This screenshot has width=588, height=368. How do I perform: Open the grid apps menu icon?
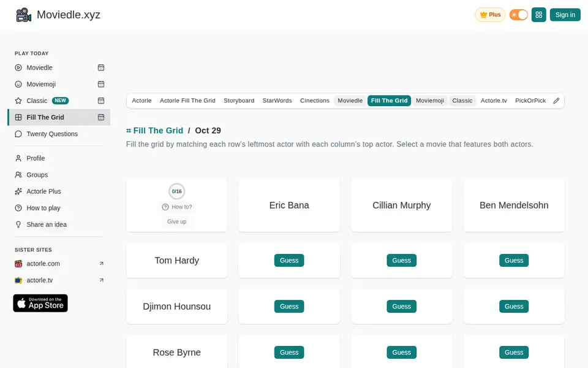pos(538,15)
